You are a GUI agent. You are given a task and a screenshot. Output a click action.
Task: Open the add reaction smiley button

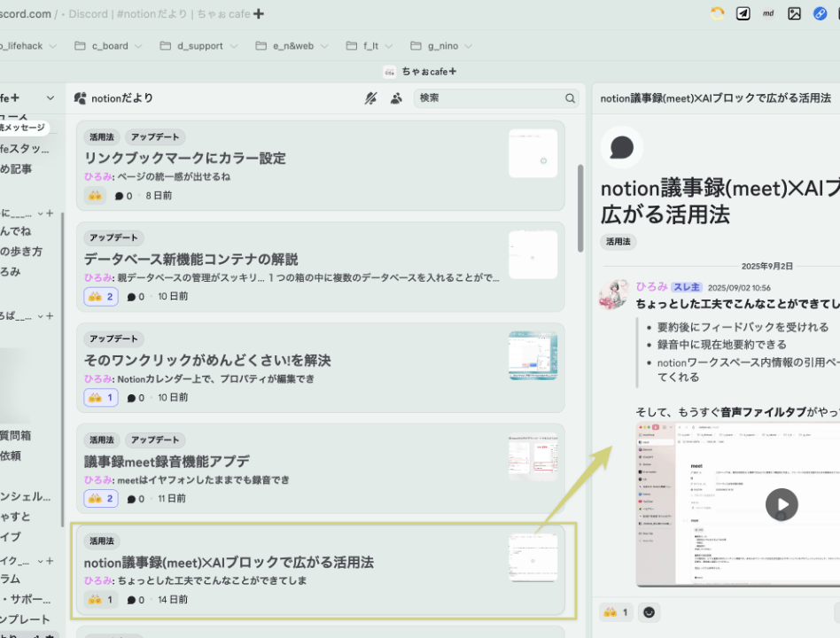[x=649, y=612]
